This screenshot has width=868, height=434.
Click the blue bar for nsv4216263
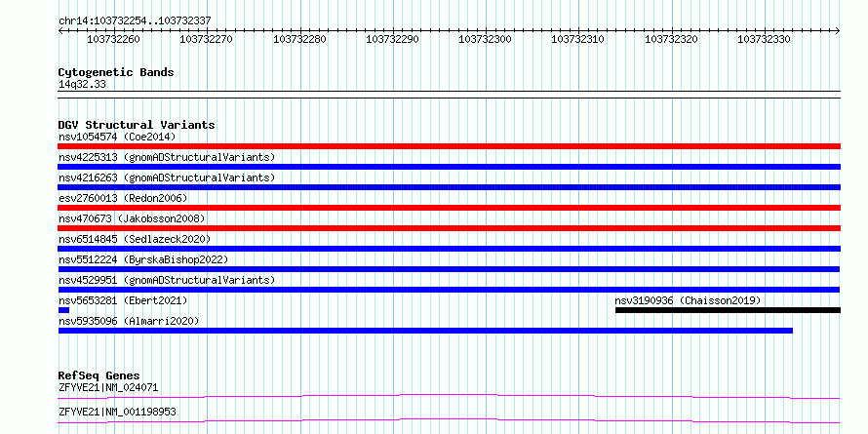click(450, 187)
